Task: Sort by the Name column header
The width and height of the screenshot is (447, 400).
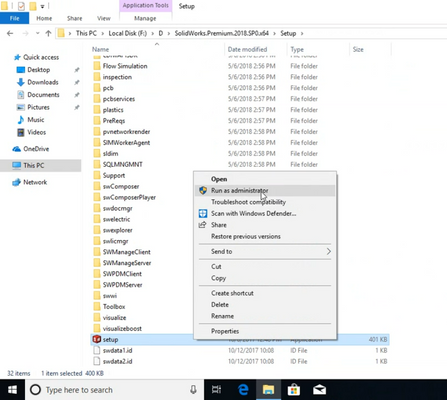Action: coord(100,49)
